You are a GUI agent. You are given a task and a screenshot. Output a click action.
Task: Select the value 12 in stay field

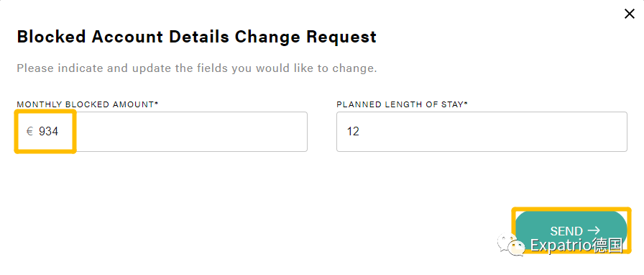353,132
